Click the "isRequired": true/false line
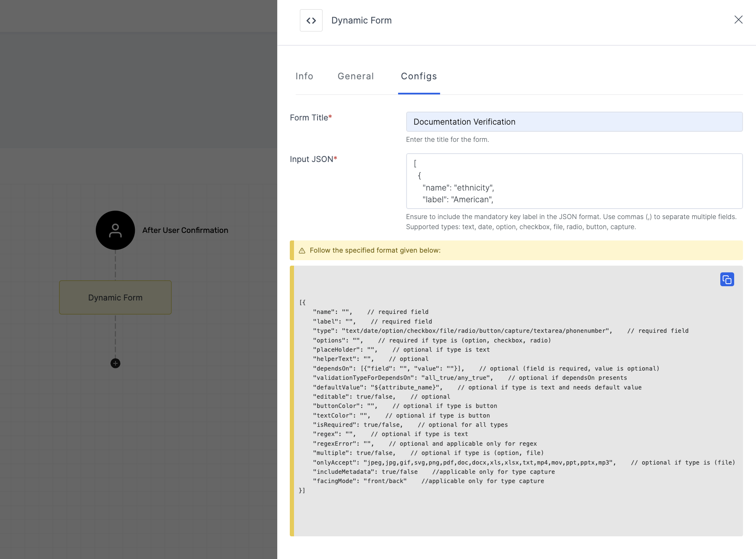Viewport: 756px width, 559px height. 410,425
